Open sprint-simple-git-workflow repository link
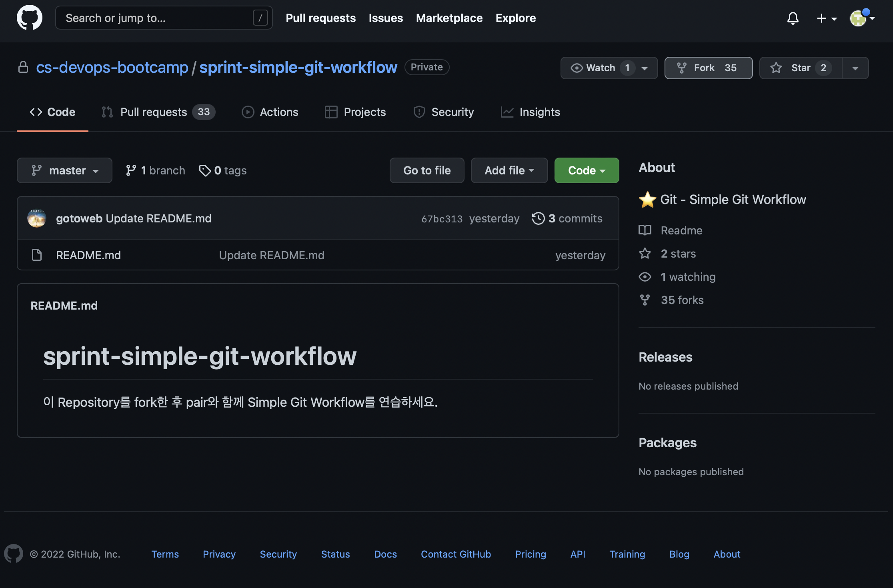Image resolution: width=893 pixels, height=588 pixels. pyautogui.click(x=298, y=67)
